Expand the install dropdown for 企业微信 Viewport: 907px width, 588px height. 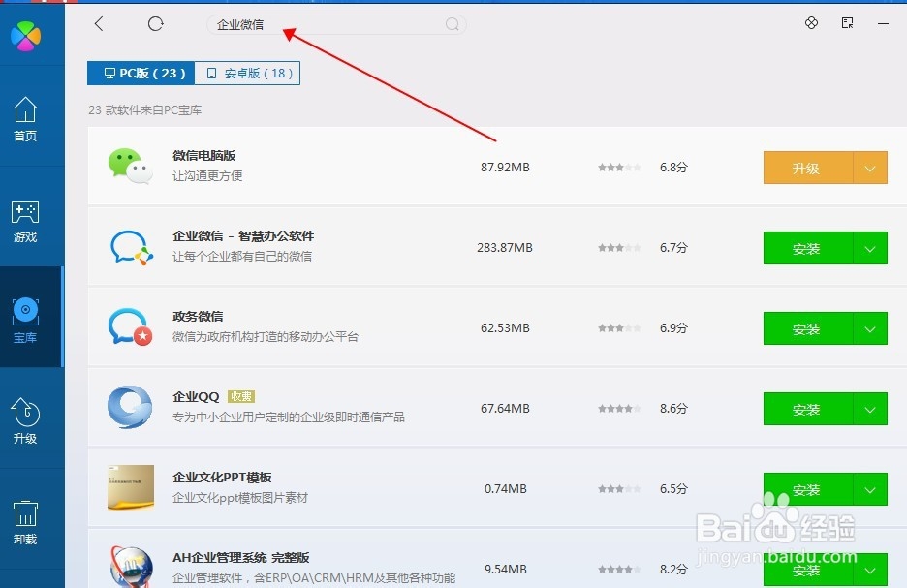pyautogui.click(x=870, y=248)
